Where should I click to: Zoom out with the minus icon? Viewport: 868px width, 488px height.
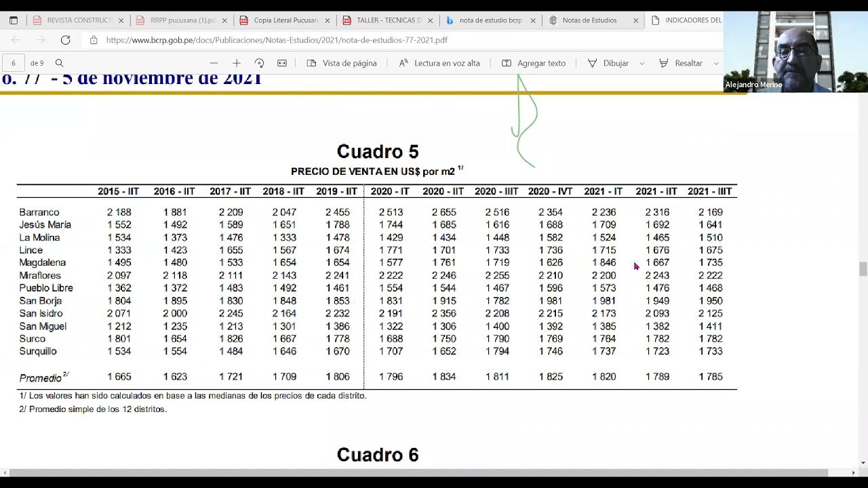coord(214,63)
